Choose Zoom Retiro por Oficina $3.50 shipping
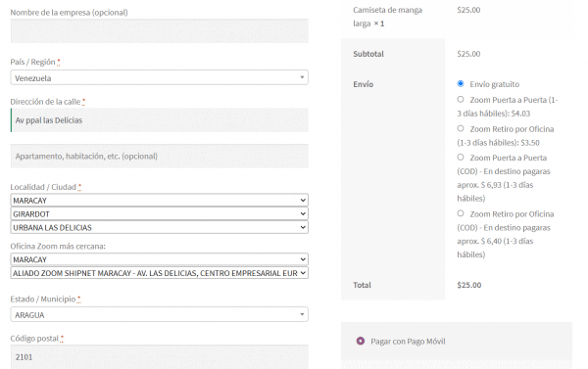 pos(461,128)
